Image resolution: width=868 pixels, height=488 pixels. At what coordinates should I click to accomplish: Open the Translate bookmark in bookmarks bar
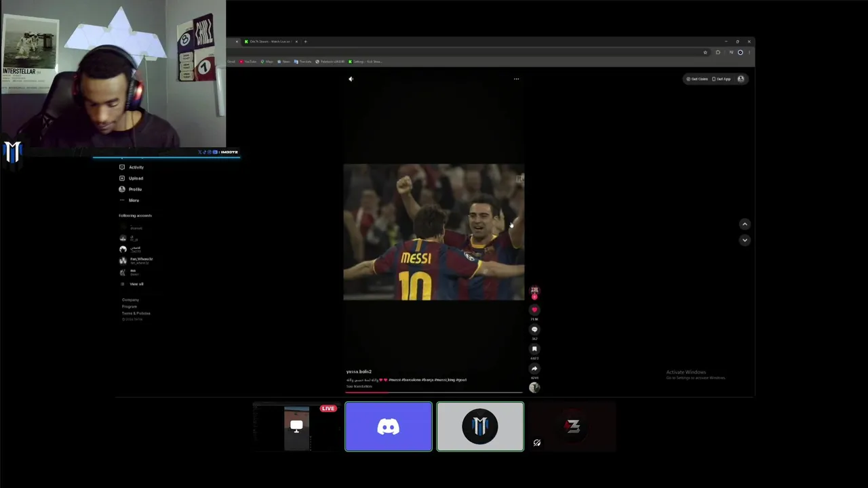click(302, 62)
